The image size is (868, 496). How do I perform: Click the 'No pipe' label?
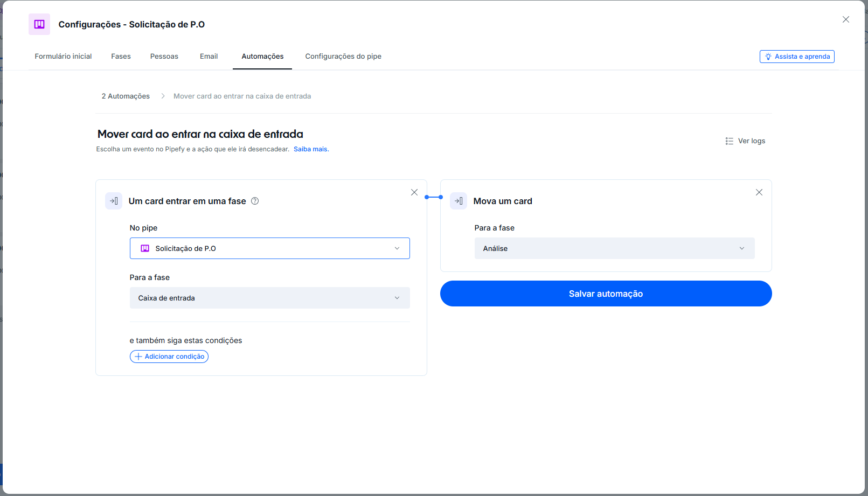pyautogui.click(x=143, y=228)
